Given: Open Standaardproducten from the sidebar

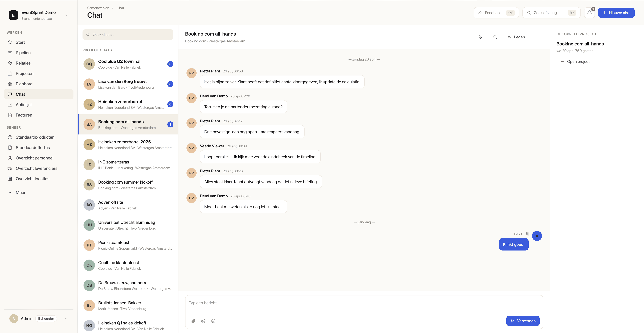Looking at the screenshot, I should (x=35, y=137).
